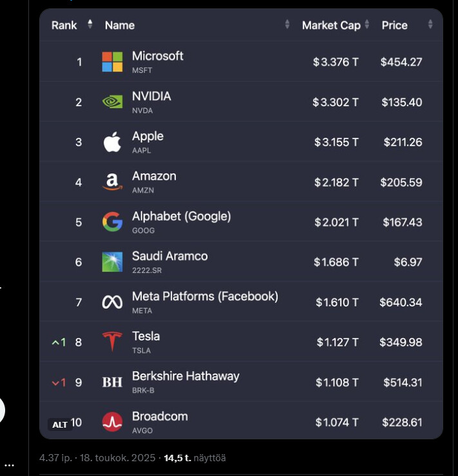Open Meta Platforms (Facebook) name

(x=205, y=296)
